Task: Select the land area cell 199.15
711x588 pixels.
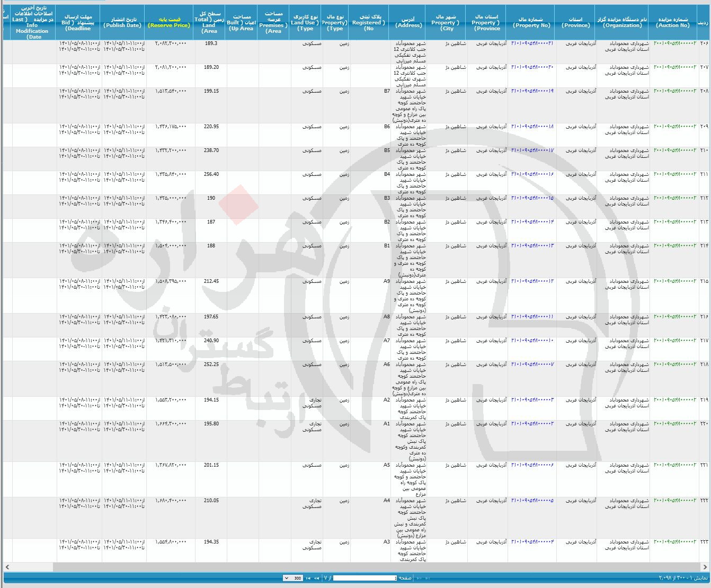Action: [x=211, y=91]
